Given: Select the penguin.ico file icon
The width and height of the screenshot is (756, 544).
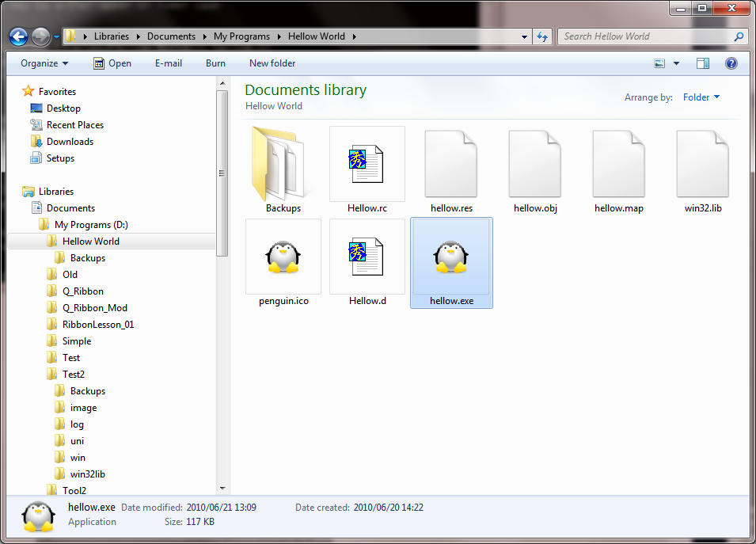Looking at the screenshot, I should point(283,257).
